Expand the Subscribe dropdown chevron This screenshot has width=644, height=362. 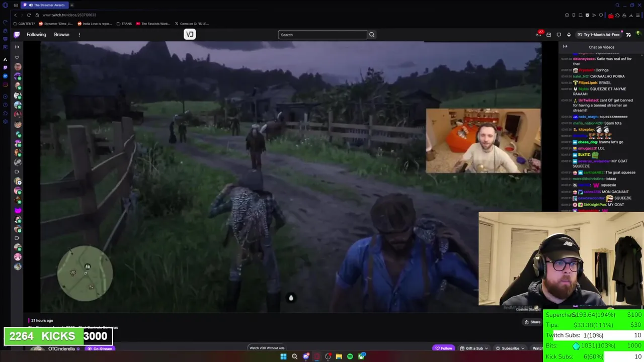click(523, 348)
